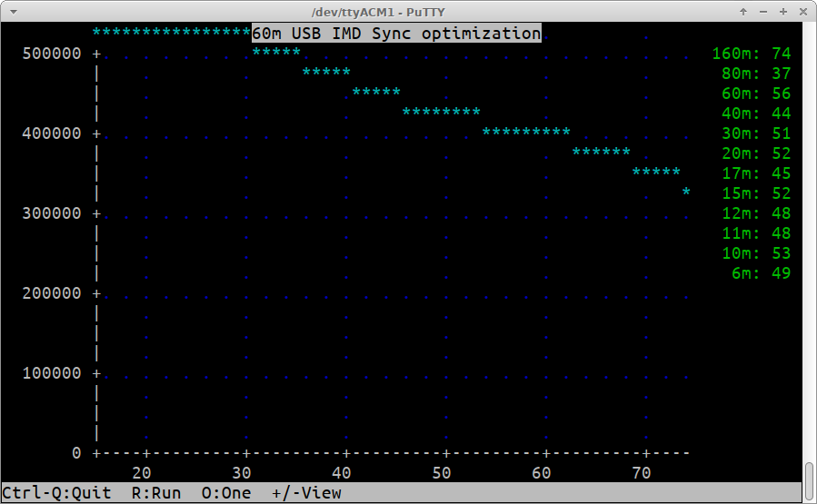
Task: Click the single asterisk data point at far right
Action: [686, 193]
